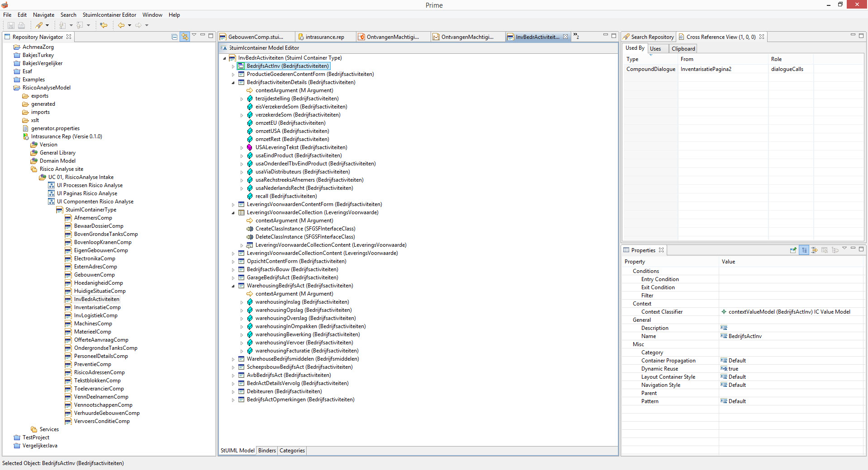868x470 pixels.
Task: Open the Uses tab in Cross Reference
Action: point(655,49)
